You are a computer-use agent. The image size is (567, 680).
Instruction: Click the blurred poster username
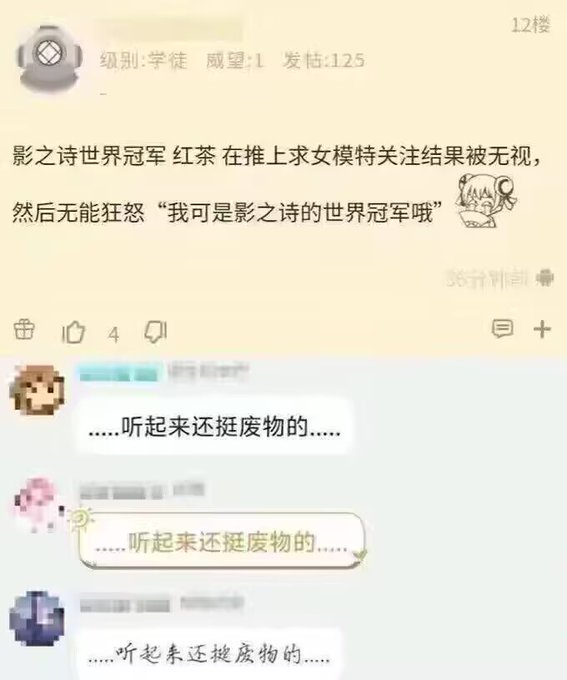click(x=170, y=29)
